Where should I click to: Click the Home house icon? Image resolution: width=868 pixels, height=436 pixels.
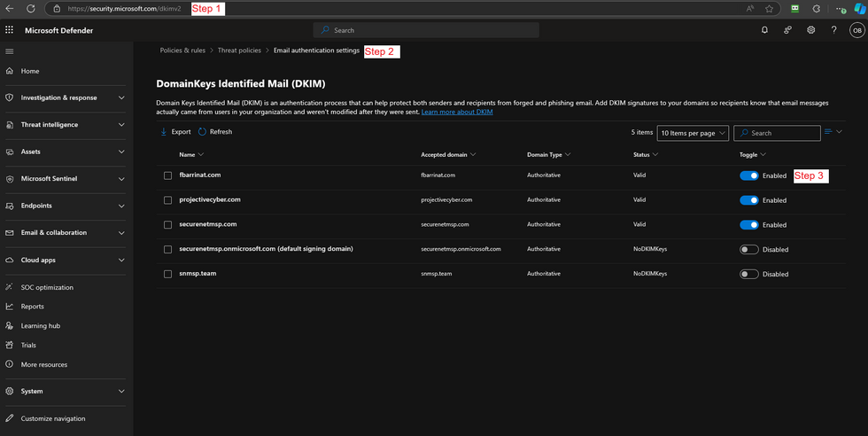click(10, 71)
